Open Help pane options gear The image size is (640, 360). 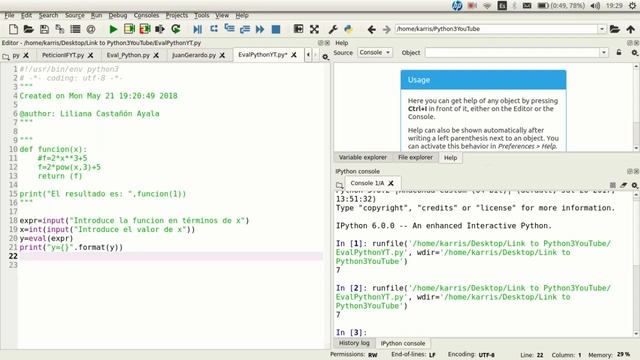pos(634,53)
